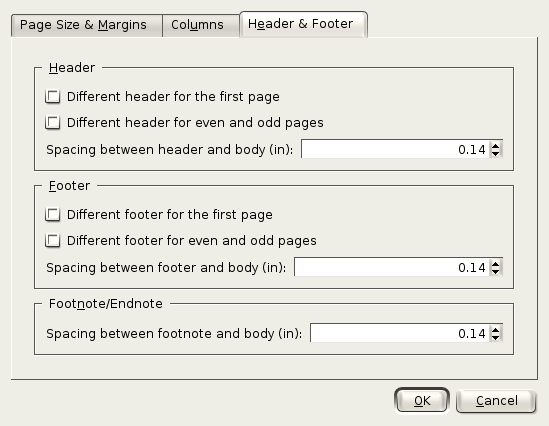
Task: Dismiss the dialog with Cancel
Action: click(496, 400)
